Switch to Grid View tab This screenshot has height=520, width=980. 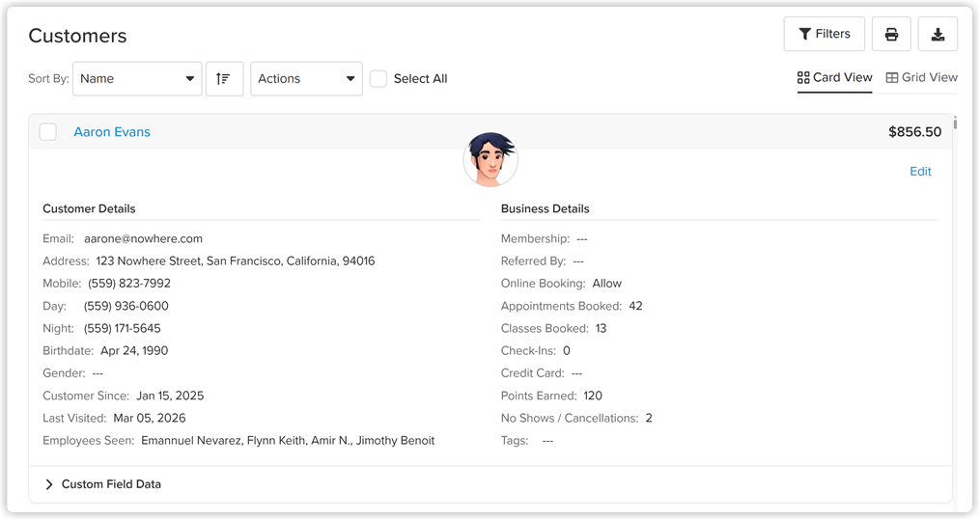(922, 77)
